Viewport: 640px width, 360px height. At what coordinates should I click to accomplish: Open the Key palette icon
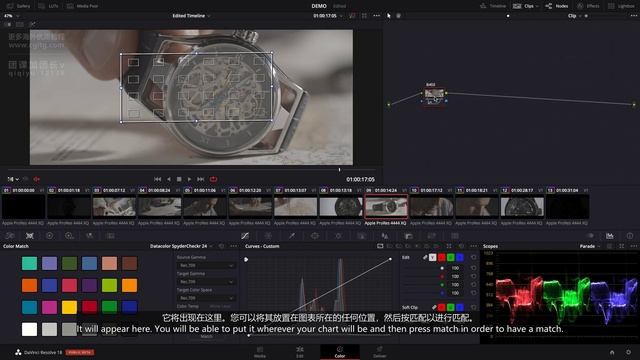tap(408, 236)
